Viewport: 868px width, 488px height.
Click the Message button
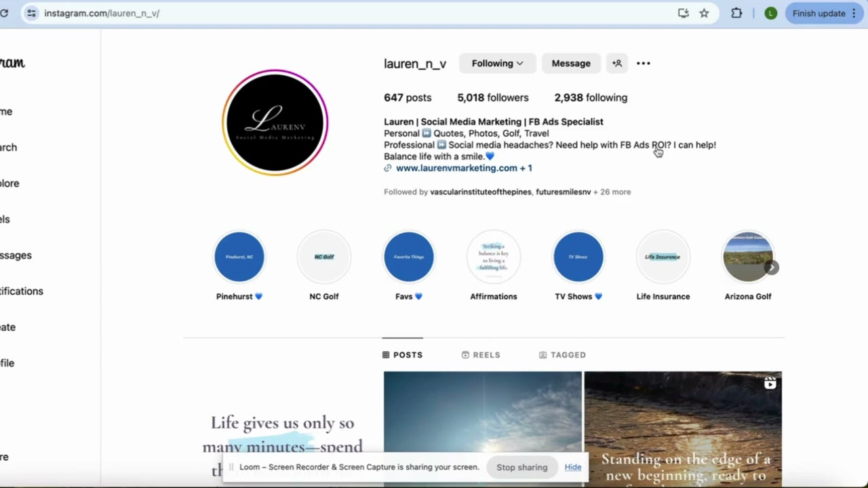pyautogui.click(x=571, y=63)
